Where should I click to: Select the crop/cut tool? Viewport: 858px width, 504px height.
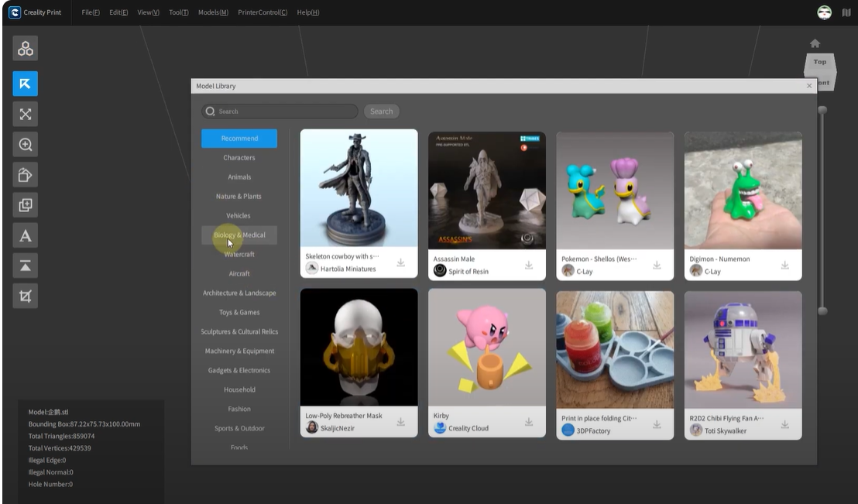coord(26,296)
